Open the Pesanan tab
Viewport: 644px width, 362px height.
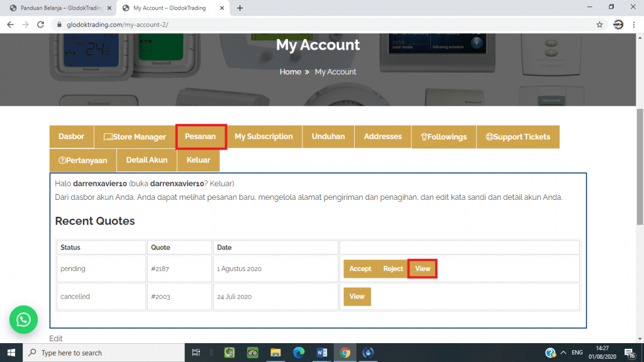tap(201, 136)
